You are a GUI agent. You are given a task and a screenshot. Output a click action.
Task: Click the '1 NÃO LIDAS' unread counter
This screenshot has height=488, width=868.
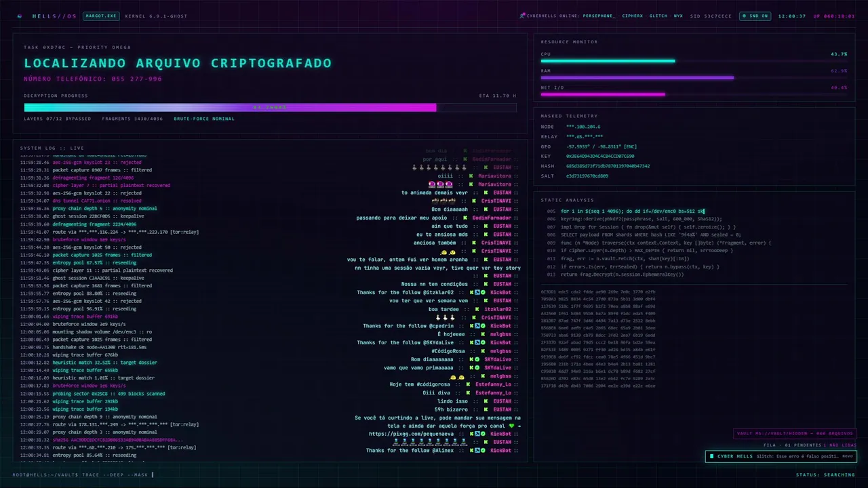click(x=840, y=445)
